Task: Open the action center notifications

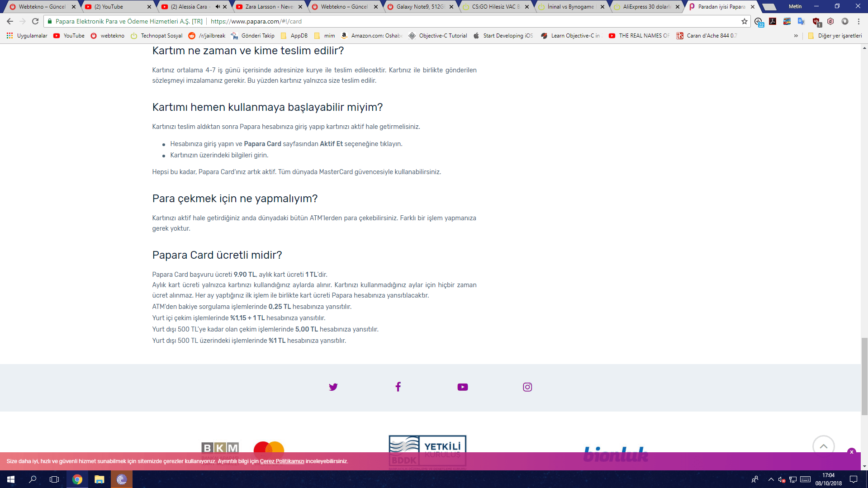Action: [x=854, y=479]
